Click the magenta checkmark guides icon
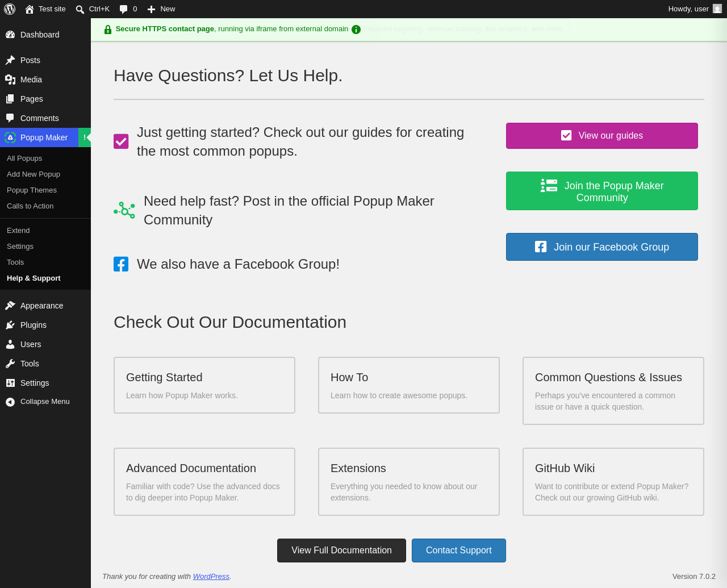The height and width of the screenshot is (588, 727). point(121,141)
